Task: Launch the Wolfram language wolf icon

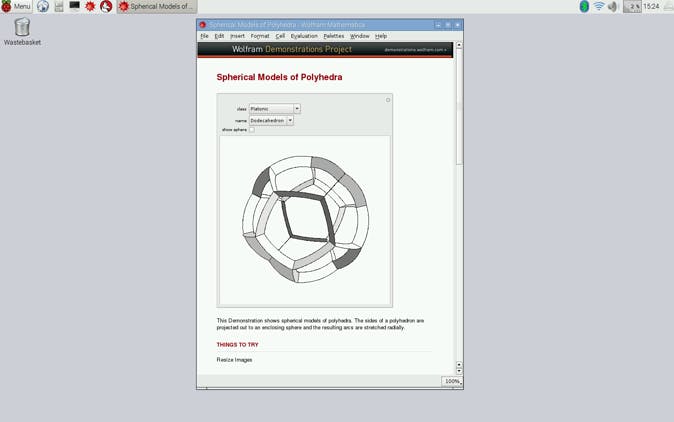Action: pyautogui.click(x=106, y=6)
